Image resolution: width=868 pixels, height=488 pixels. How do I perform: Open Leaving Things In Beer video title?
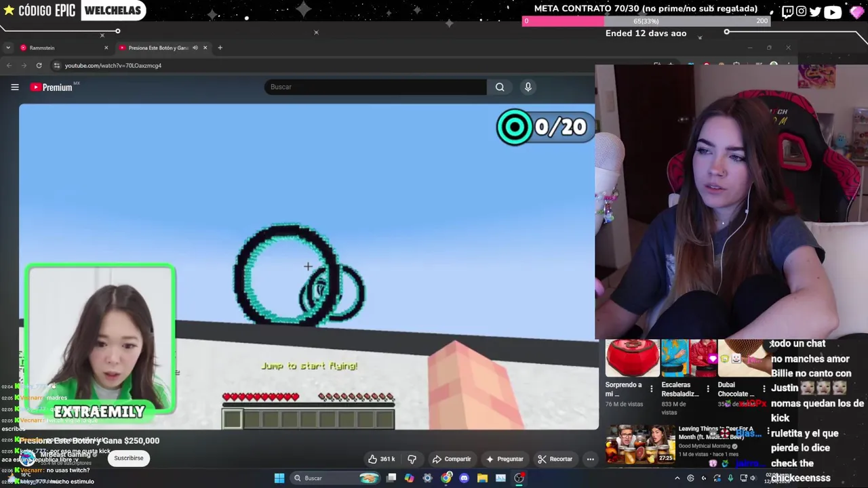point(716,433)
